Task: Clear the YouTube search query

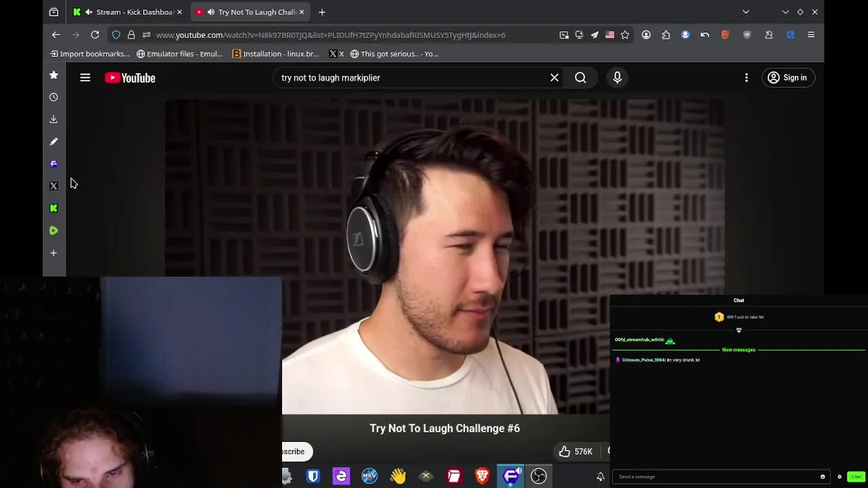Action: pyautogui.click(x=554, y=78)
